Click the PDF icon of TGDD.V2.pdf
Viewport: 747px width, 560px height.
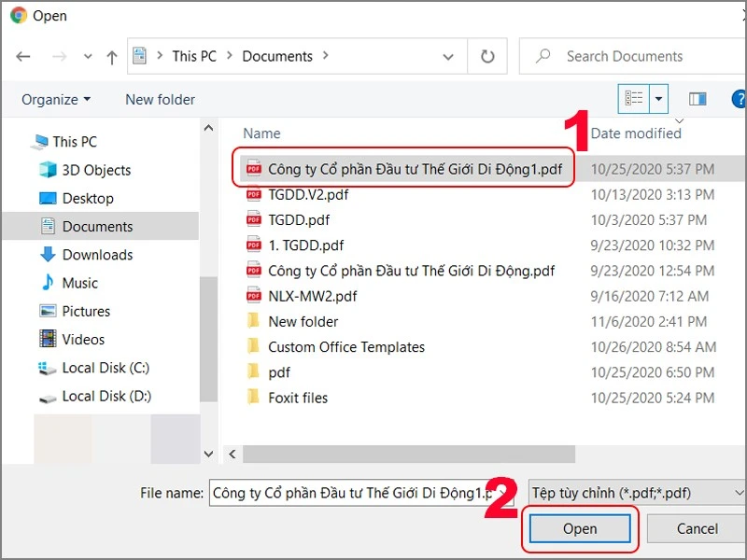click(253, 194)
